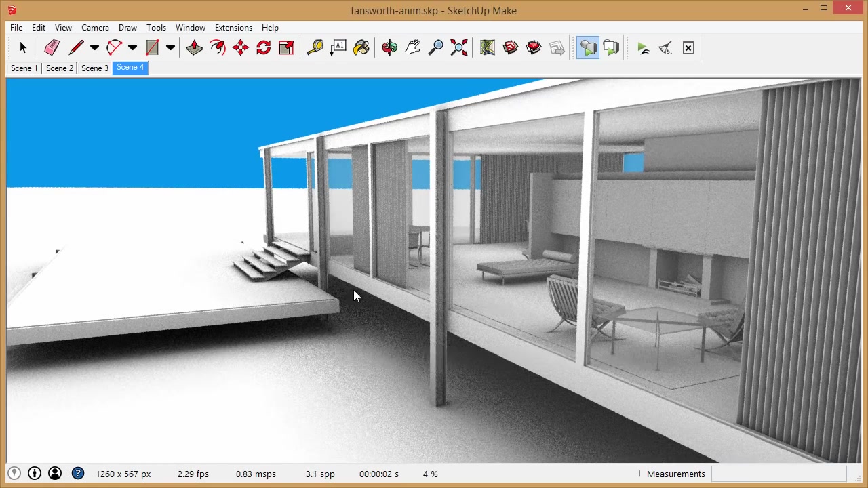Select the arrow Select tool

pyautogui.click(x=22, y=47)
